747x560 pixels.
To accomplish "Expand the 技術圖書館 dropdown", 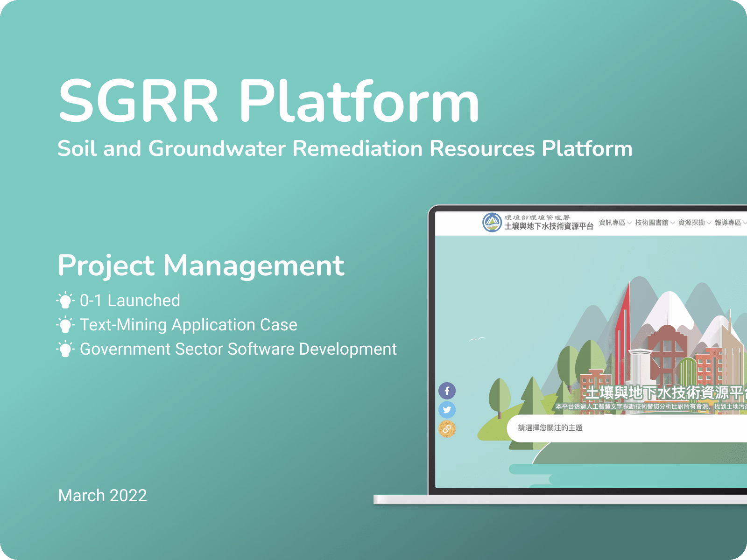I will coord(672,223).
